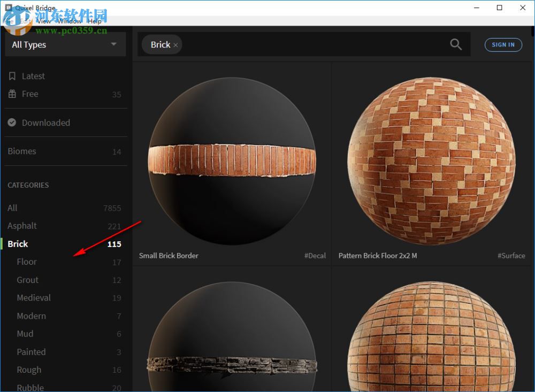Open Downloaded assets via checkmark icon
This screenshot has height=392, width=535.
coord(11,122)
